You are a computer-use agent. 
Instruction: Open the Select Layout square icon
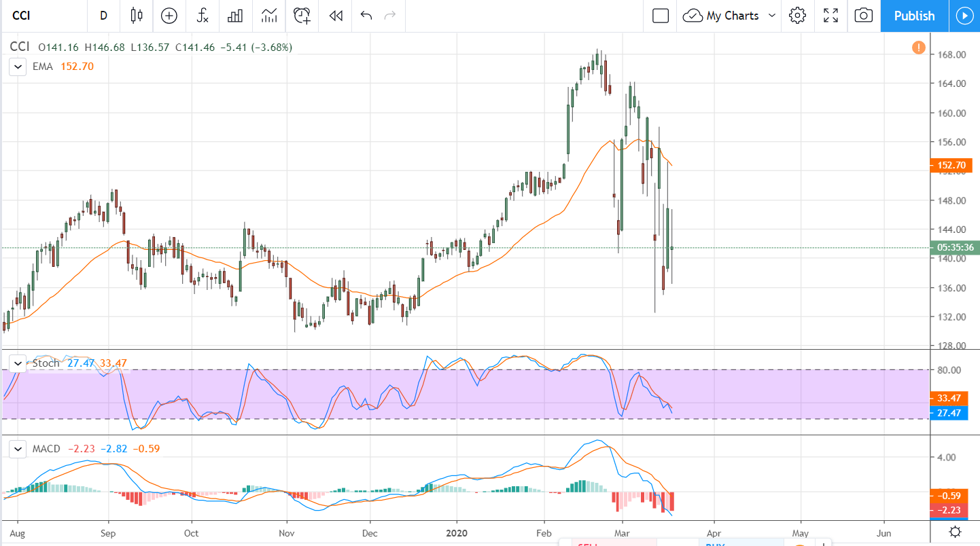tap(661, 16)
